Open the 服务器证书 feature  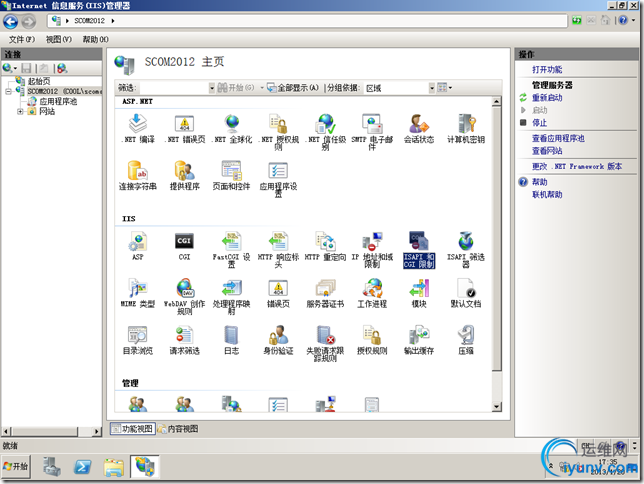325,293
